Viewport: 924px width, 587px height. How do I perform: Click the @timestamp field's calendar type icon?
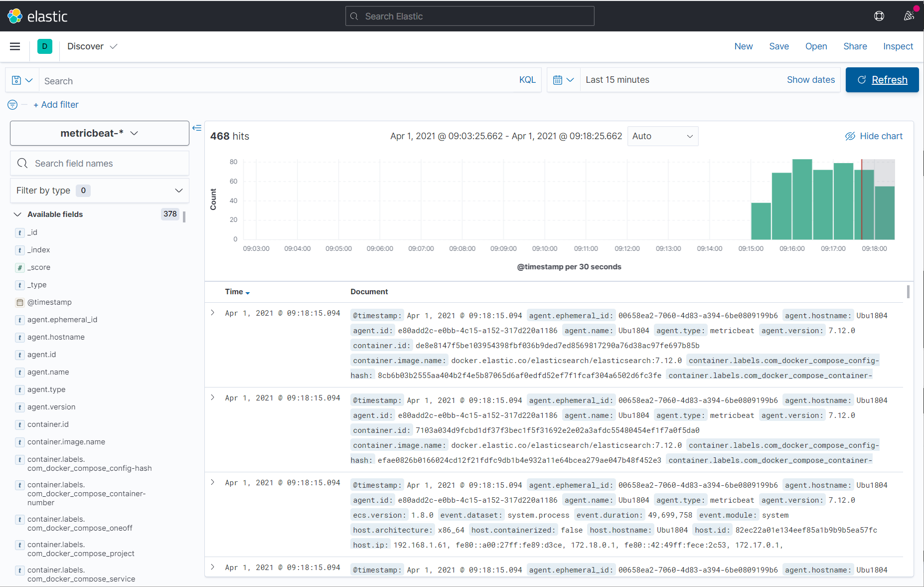pyautogui.click(x=19, y=302)
